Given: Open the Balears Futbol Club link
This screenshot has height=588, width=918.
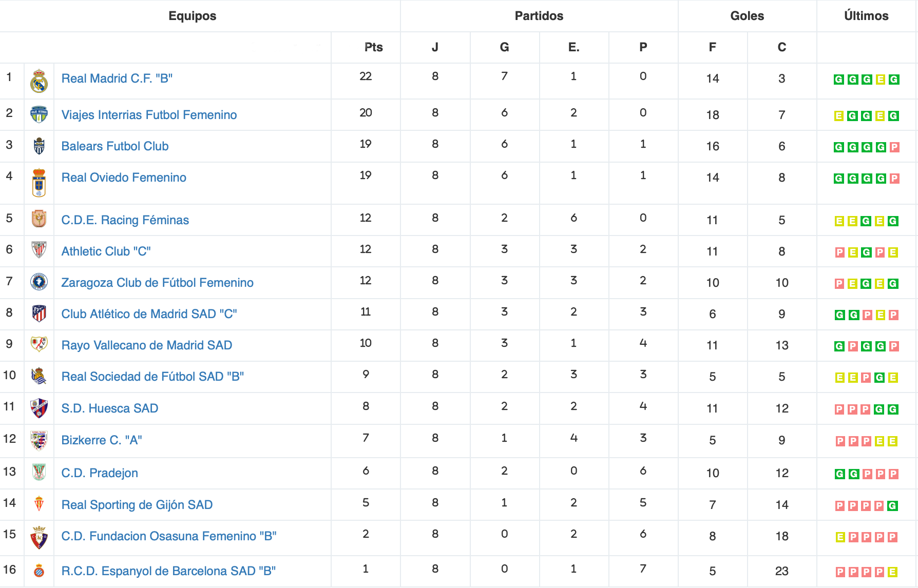Looking at the screenshot, I should 115,146.
